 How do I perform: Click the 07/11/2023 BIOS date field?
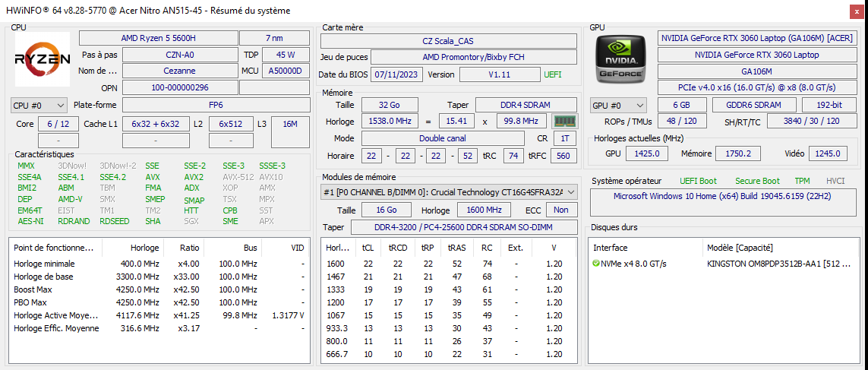(x=397, y=74)
